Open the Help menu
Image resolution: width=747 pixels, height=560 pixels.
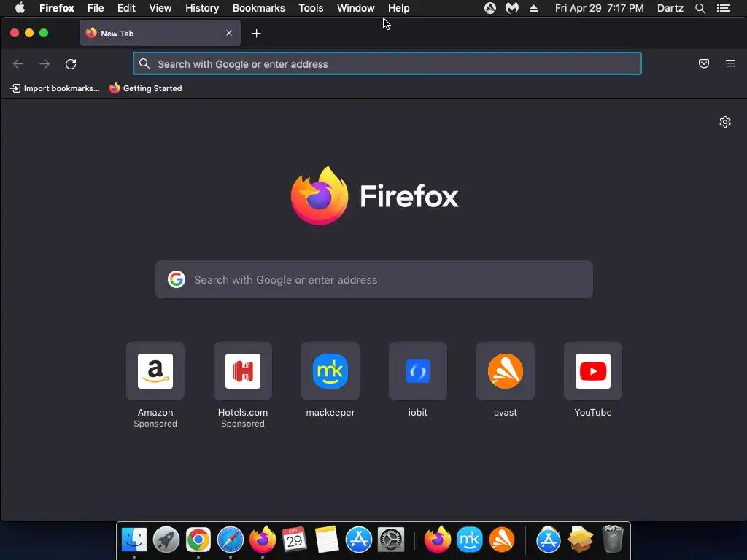[x=398, y=8]
